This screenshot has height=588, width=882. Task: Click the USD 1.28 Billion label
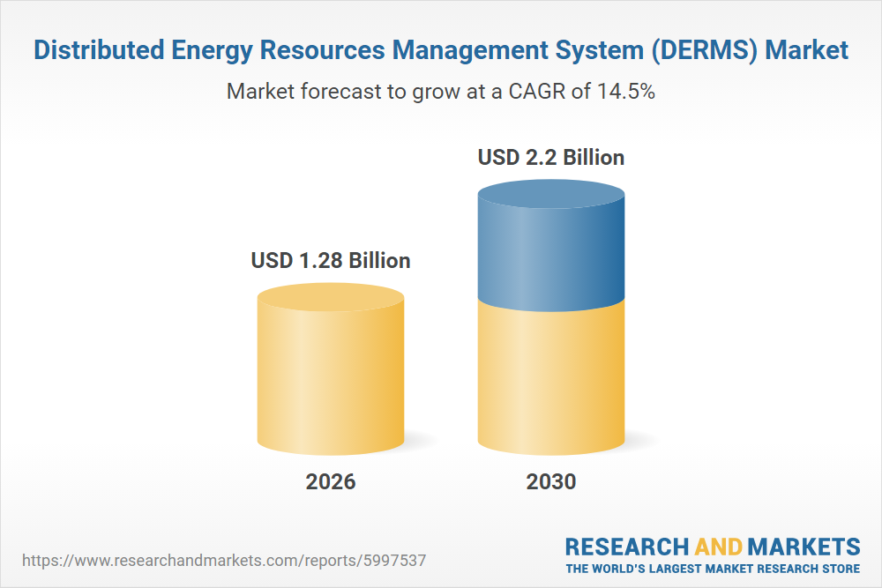pos(331,261)
